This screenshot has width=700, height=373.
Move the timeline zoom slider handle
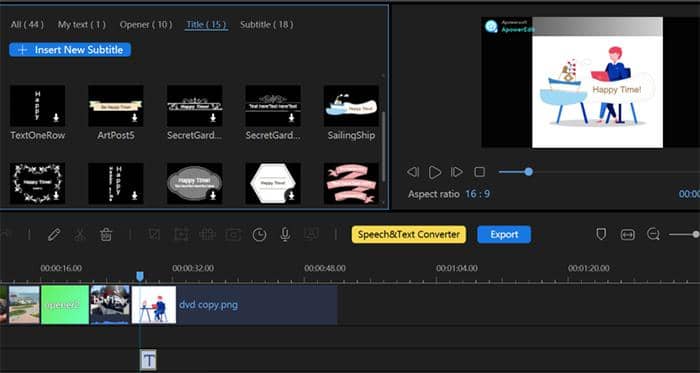(696, 234)
